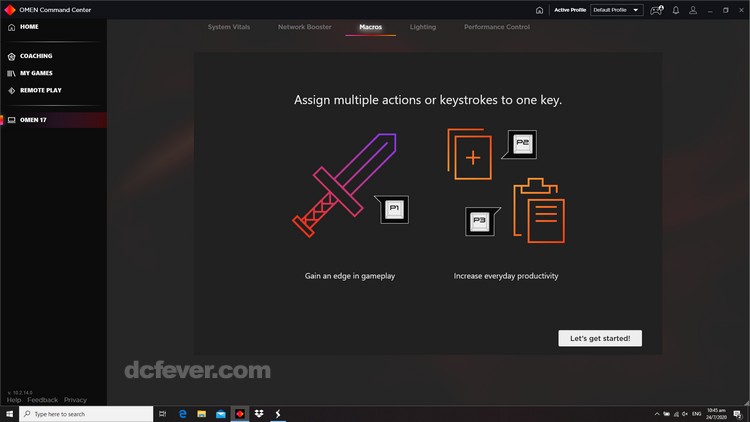Click the lightning-bolt app taskbar icon
This screenshot has height=422, width=750.
click(278, 414)
